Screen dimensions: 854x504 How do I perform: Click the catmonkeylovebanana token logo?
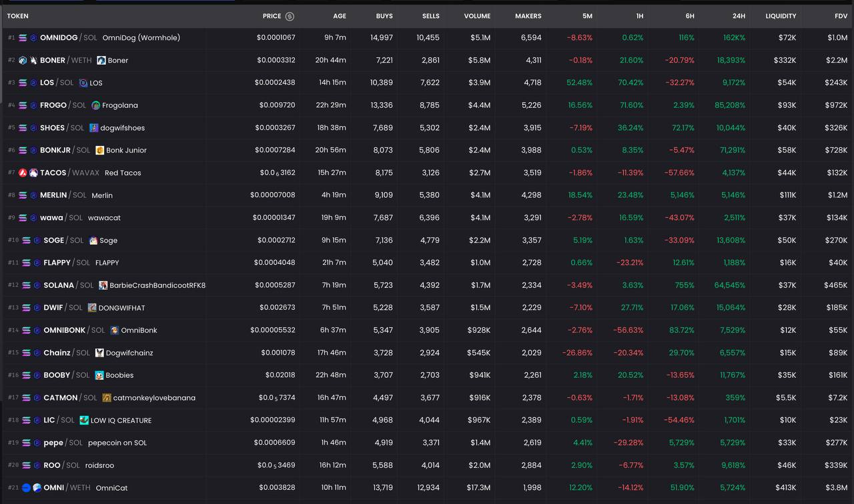pos(107,398)
